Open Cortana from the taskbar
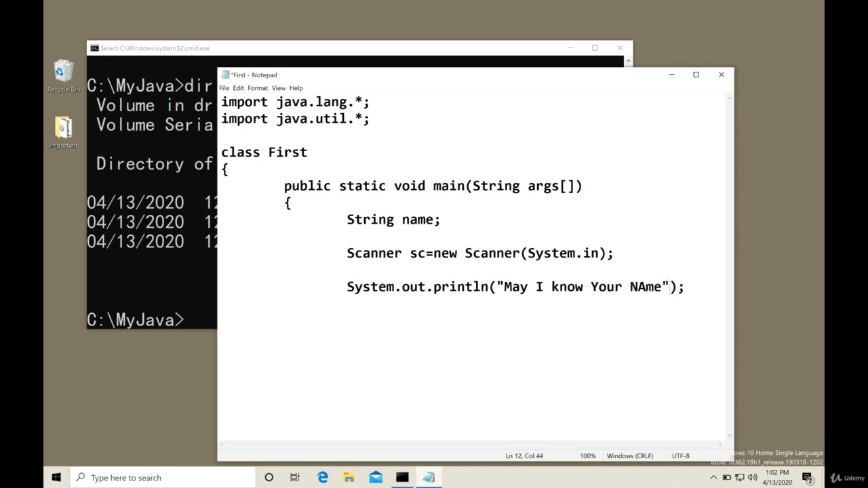Image resolution: width=868 pixels, height=488 pixels. (x=269, y=477)
